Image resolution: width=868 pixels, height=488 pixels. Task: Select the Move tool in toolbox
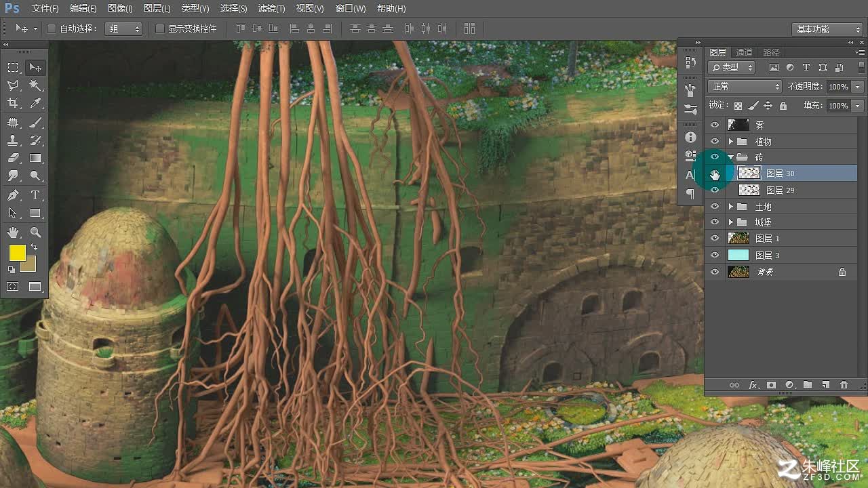click(x=35, y=67)
